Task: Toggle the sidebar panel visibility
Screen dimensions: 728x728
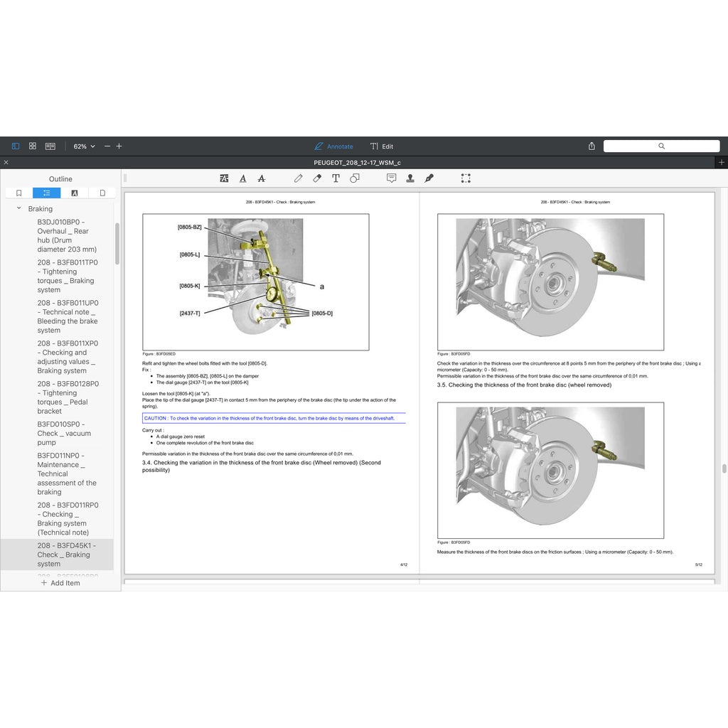Action: point(15,146)
